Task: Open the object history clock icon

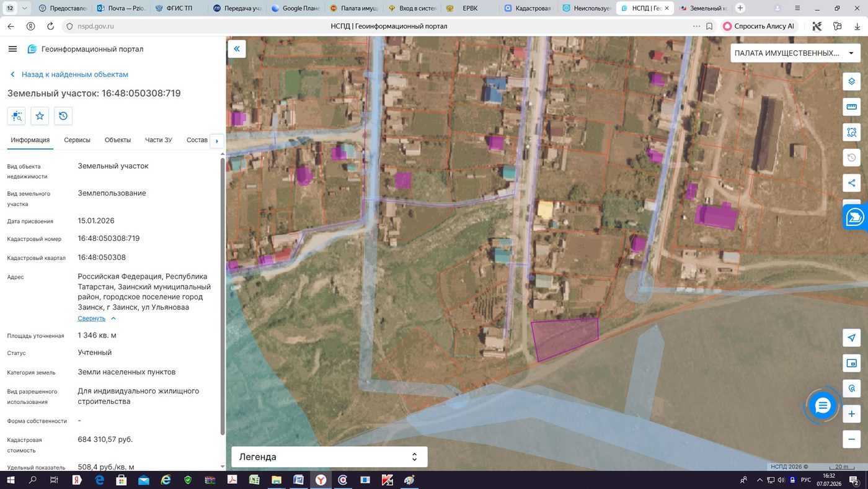Action: [63, 116]
